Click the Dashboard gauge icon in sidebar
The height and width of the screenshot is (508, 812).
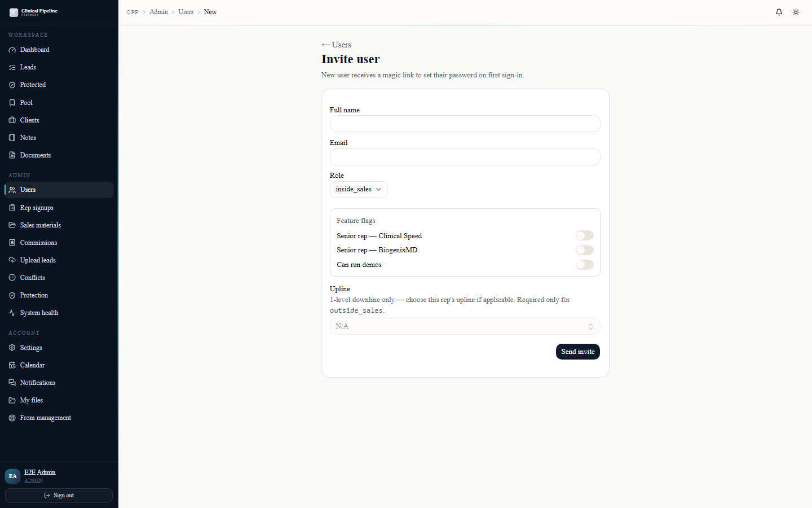[12, 50]
